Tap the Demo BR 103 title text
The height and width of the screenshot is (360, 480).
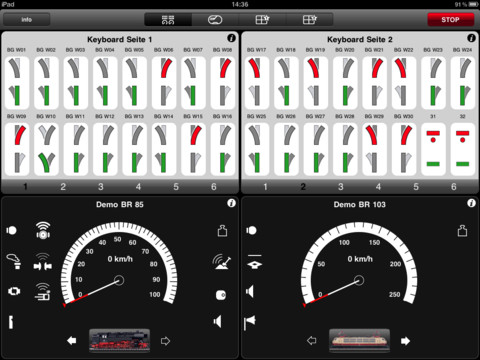[x=359, y=205]
